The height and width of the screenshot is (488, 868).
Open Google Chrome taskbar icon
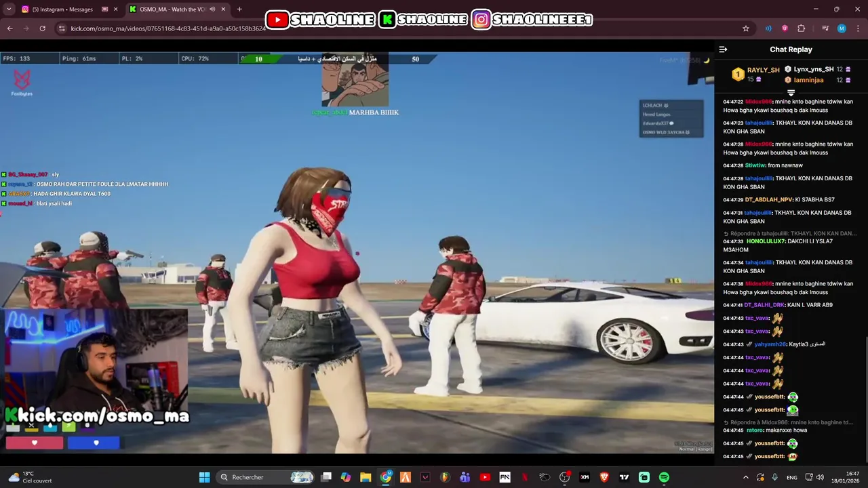click(x=386, y=477)
